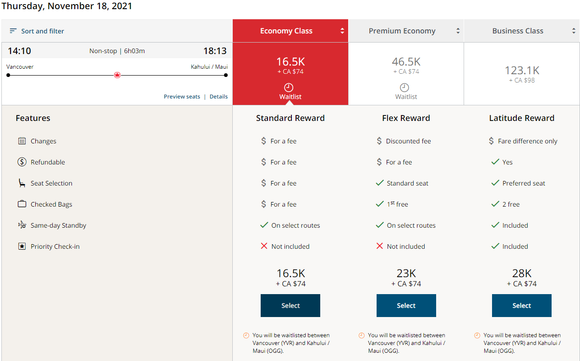Screen dimensions: 580x361
Task: Click the Non-stop 6h03m duration text
Action: tap(117, 51)
